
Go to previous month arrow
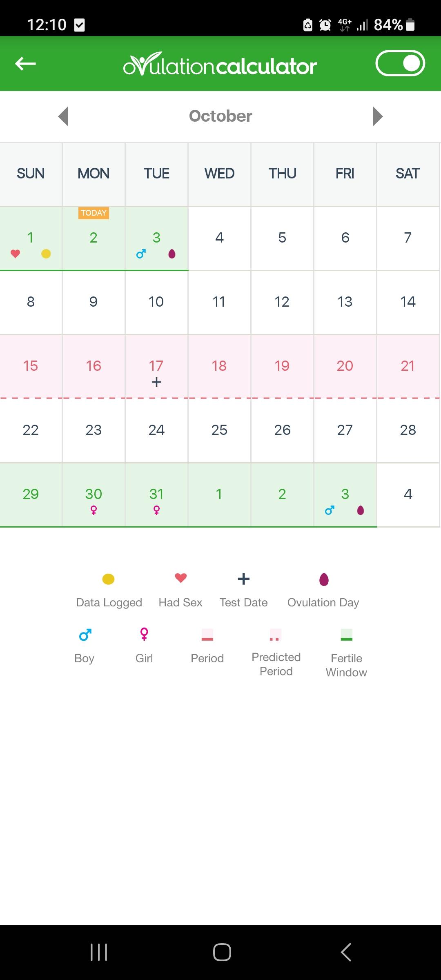click(63, 116)
